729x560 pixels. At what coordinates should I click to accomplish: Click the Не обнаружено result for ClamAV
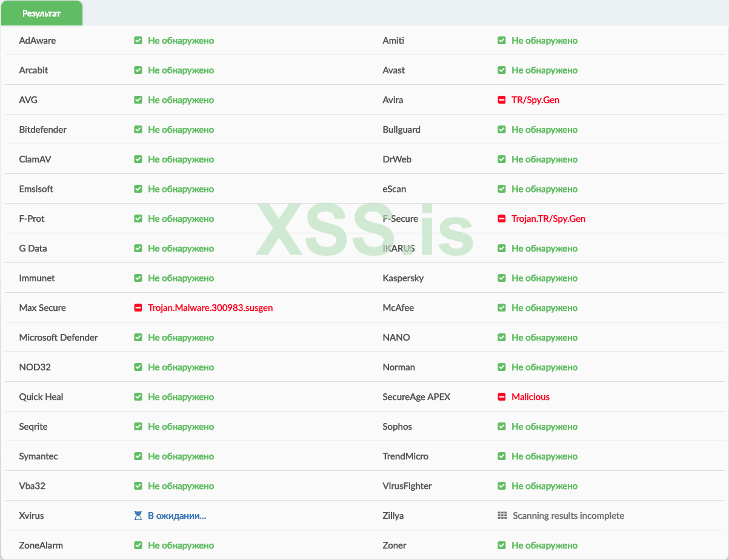[x=181, y=159]
